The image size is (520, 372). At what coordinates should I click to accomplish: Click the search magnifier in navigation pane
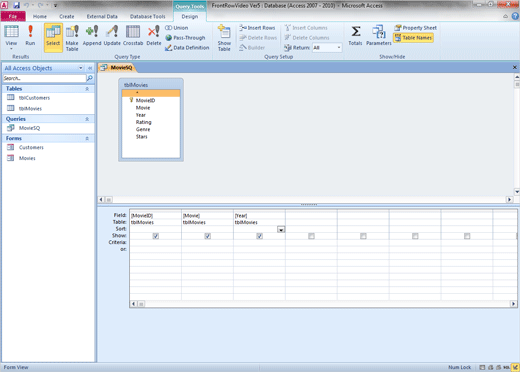(x=89, y=78)
